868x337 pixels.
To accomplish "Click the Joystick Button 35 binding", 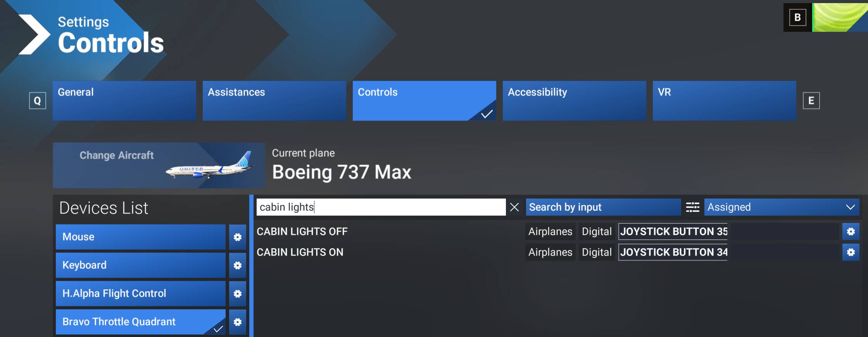I will click(673, 232).
